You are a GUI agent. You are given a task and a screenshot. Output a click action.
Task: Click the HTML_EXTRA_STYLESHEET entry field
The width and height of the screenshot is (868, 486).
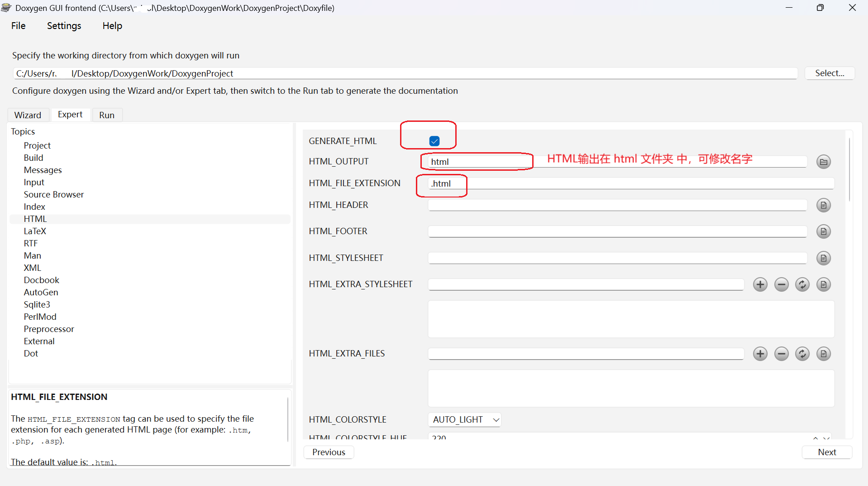tap(586, 284)
